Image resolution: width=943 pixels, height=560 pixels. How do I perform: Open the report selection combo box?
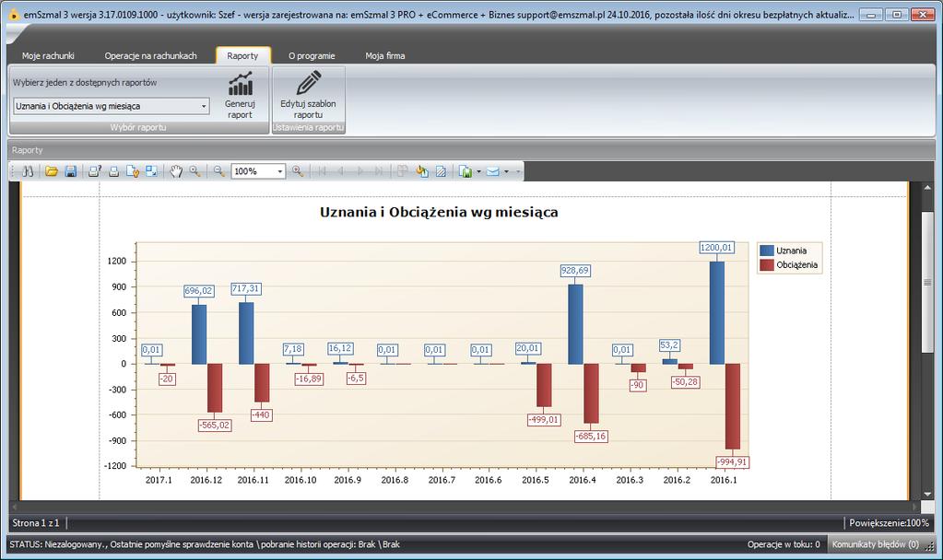point(112,106)
